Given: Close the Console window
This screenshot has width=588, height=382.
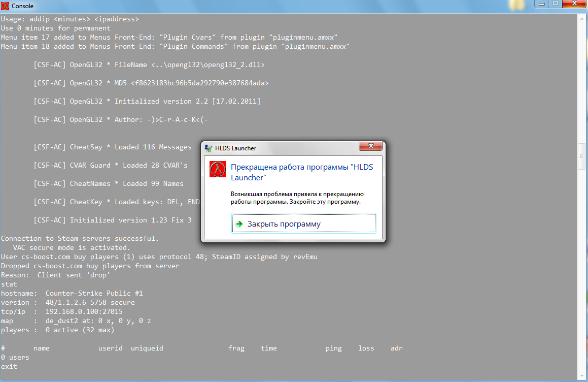Looking at the screenshot, I should pos(574,4).
